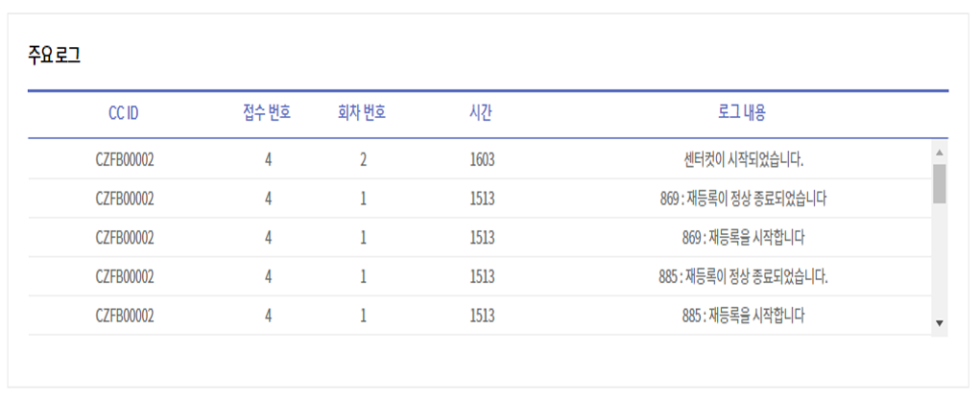Viewport: 980px width, 400px height.
Task: Select the 로그 내용 column header
Action: click(x=743, y=113)
